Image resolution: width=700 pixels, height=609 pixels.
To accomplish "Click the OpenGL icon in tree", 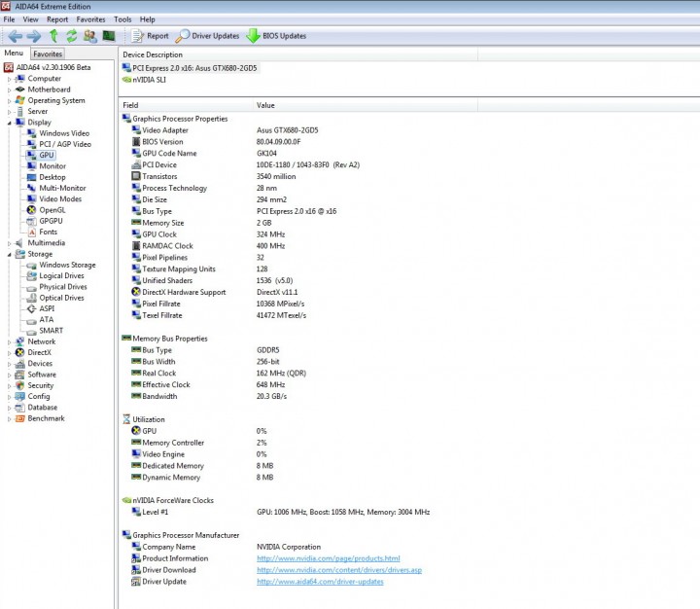I will [x=31, y=210].
